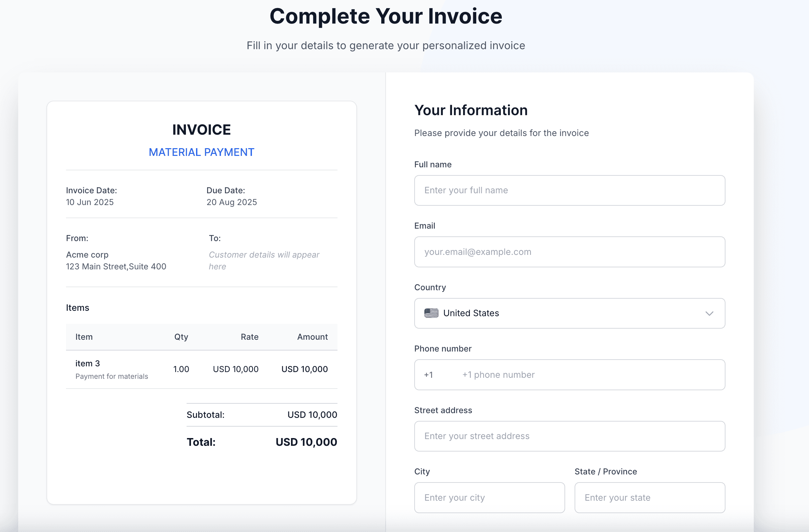Click the MATERIAL PAYMENT invoice title
This screenshot has height=532, width=809.
coord(201,152)
